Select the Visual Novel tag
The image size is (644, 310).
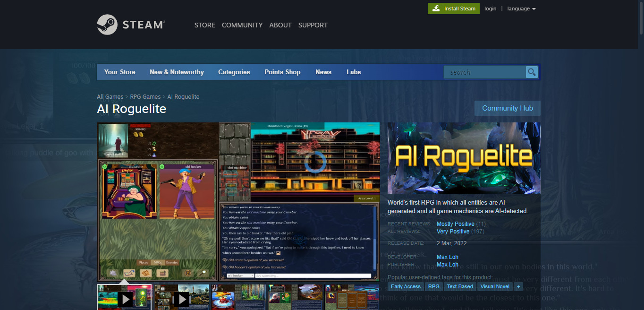(x=495, y=286)
